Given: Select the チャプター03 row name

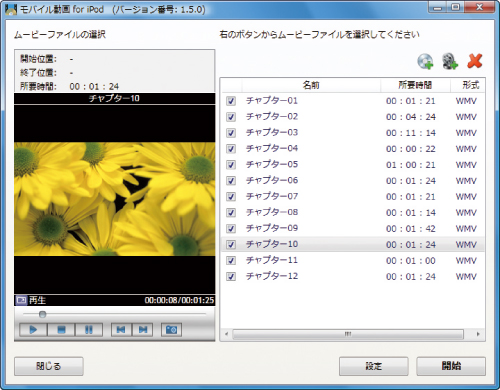Looking at the screenshot, I should (272, 133).
